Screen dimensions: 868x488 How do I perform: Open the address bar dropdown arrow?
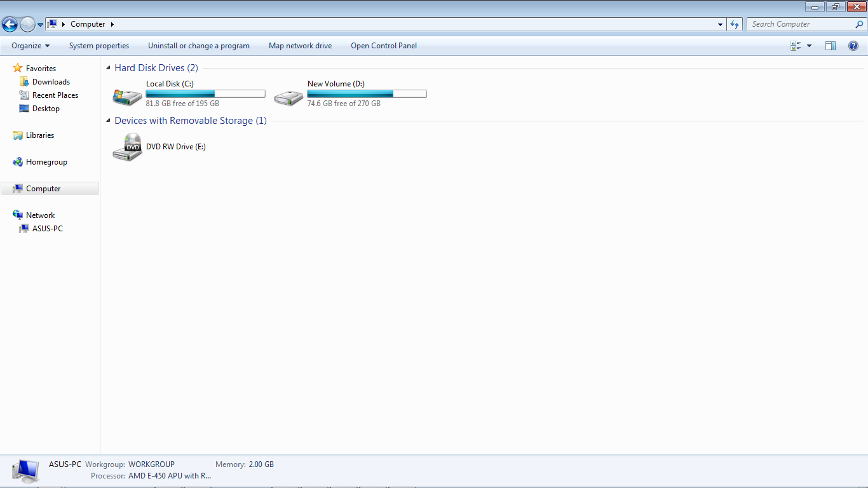(x=720, y=24)
